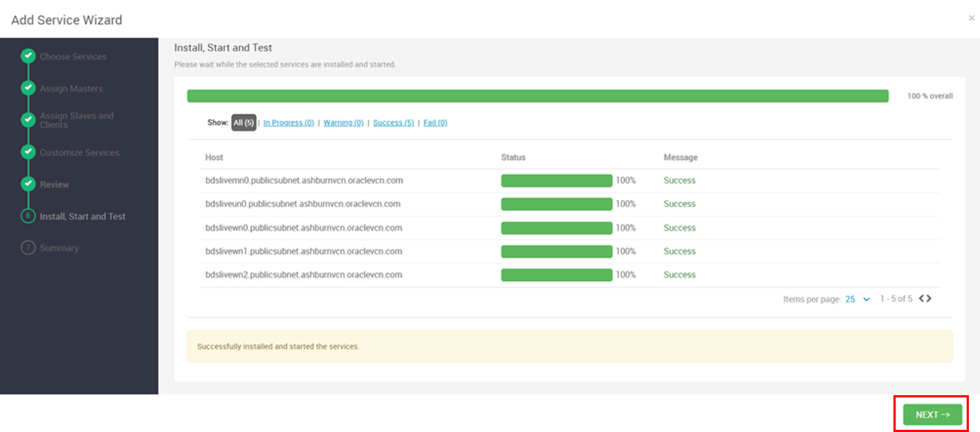Select Install, Start and Test step
Screen dimensions: 980x432
click(x=83, y=216)
